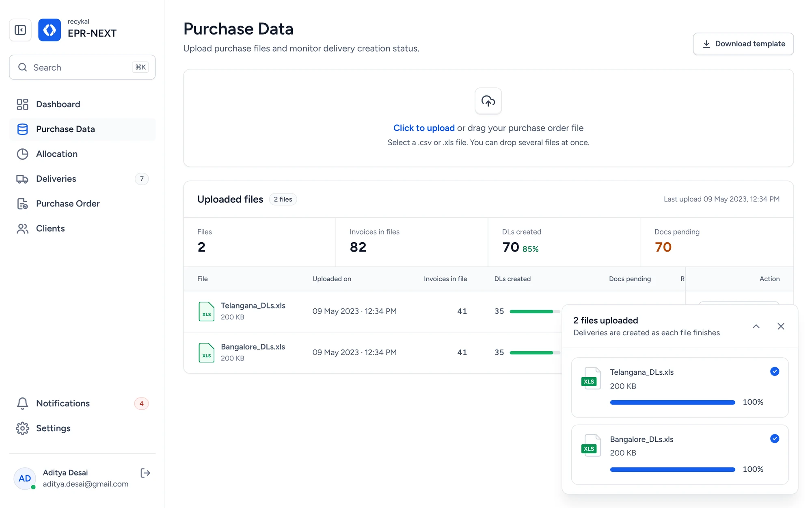Open Notifications
812x508 pixels.
(x=82, y=404)
